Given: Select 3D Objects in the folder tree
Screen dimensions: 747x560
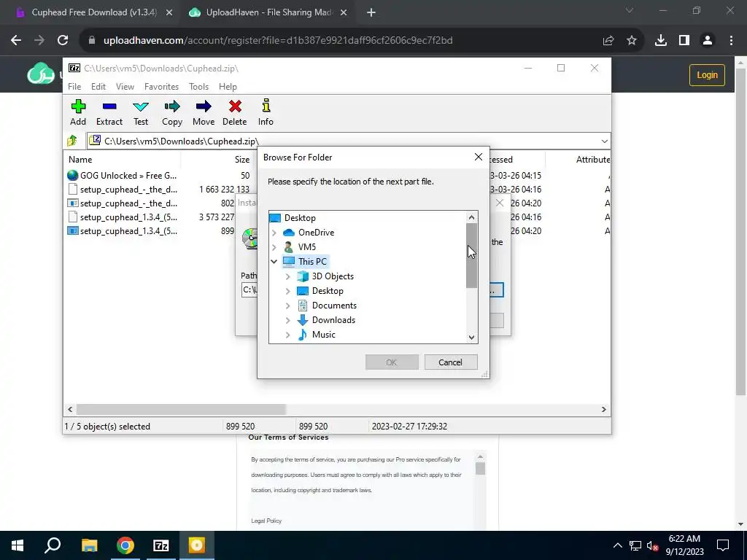Looking at the screenshot, I should (333, 276).
